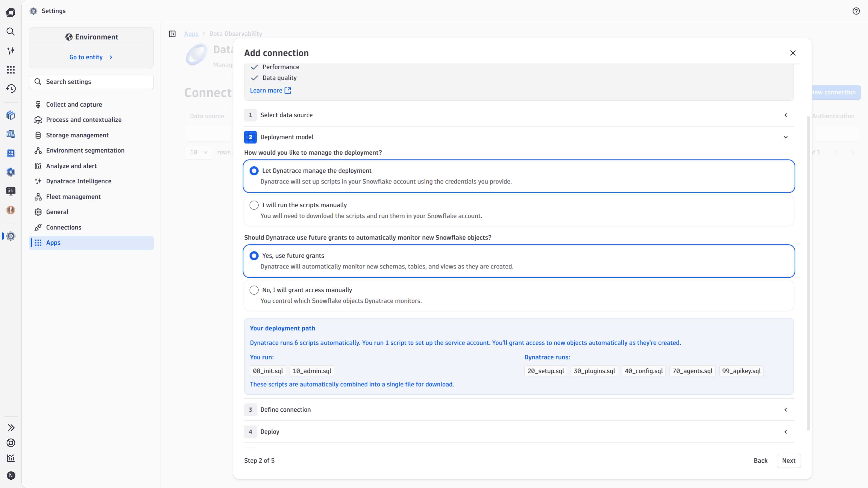868x488 pixels.
Task: Expand the left navigation rail double-arrow
Action: [11, 427]
